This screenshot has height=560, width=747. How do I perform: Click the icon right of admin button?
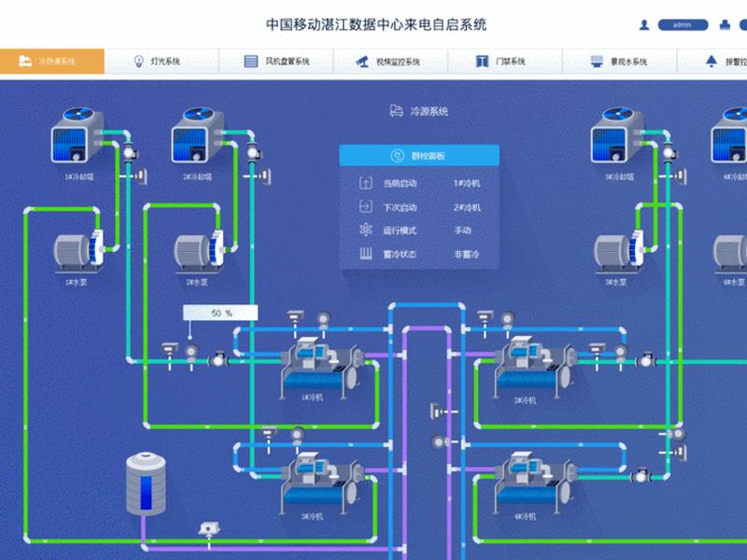(725, 25)
